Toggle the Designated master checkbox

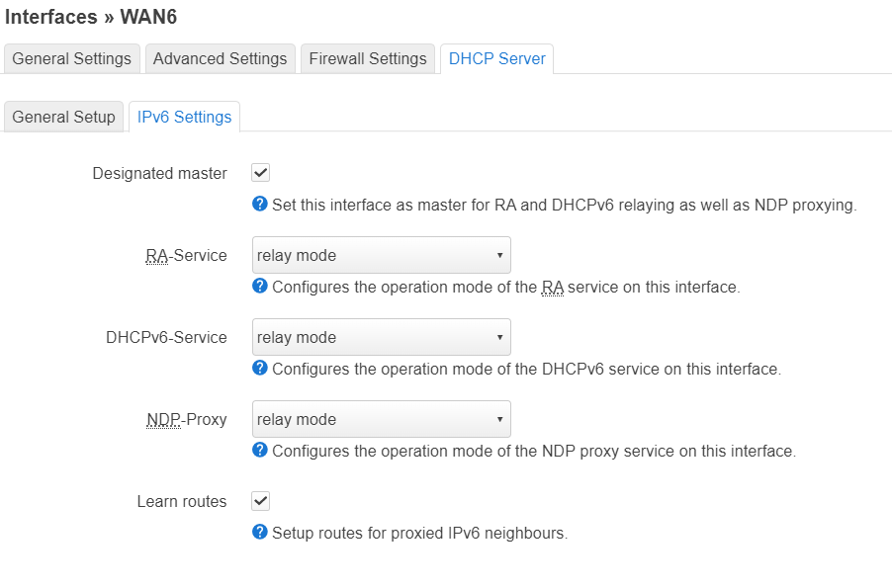[261, 173]
